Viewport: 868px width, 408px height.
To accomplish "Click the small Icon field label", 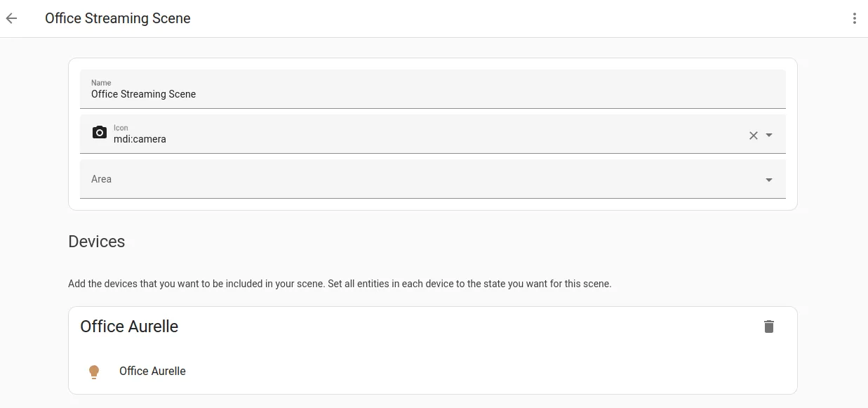I will (121, 128).
